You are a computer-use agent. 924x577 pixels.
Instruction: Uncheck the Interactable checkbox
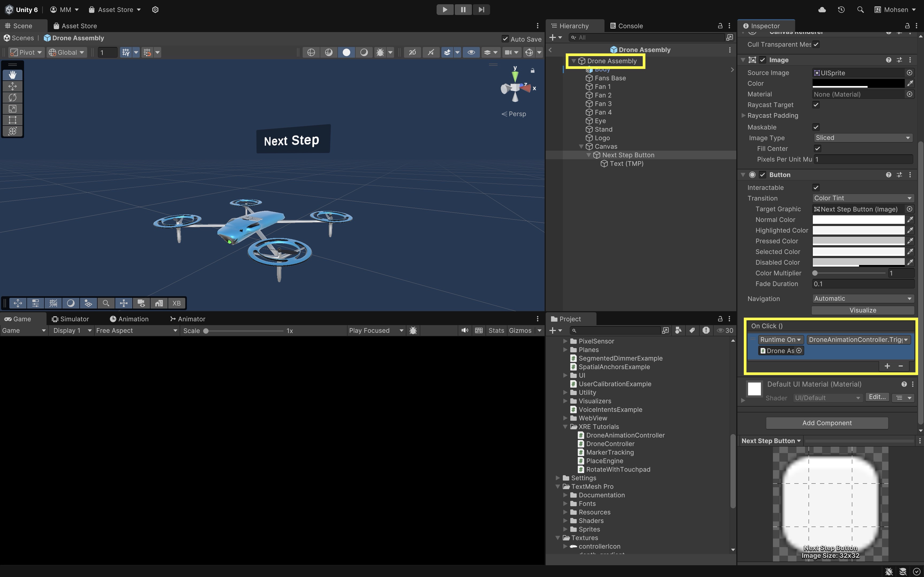point(816,187)
